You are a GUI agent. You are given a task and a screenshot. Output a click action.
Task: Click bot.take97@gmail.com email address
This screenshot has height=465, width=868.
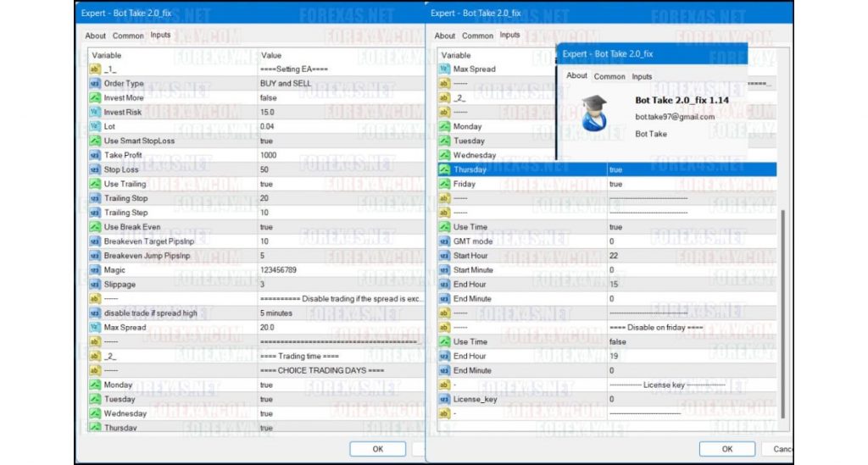(x=675, y=117)
